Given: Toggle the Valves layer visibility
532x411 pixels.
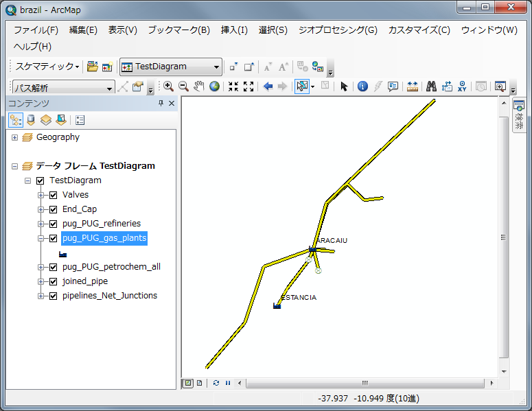Looking at the screenshot, I should pyautogui.click(x=53, y=195).
